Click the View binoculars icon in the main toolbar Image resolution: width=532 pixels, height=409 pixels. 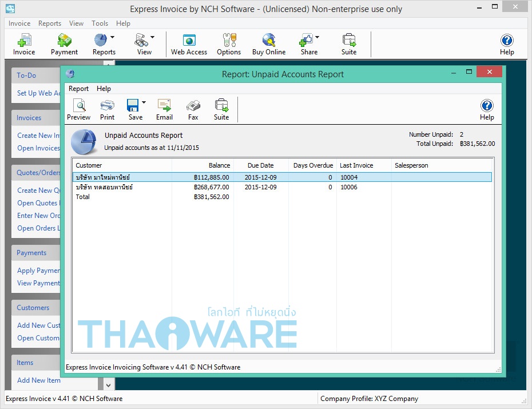click(x=141, y=40)
